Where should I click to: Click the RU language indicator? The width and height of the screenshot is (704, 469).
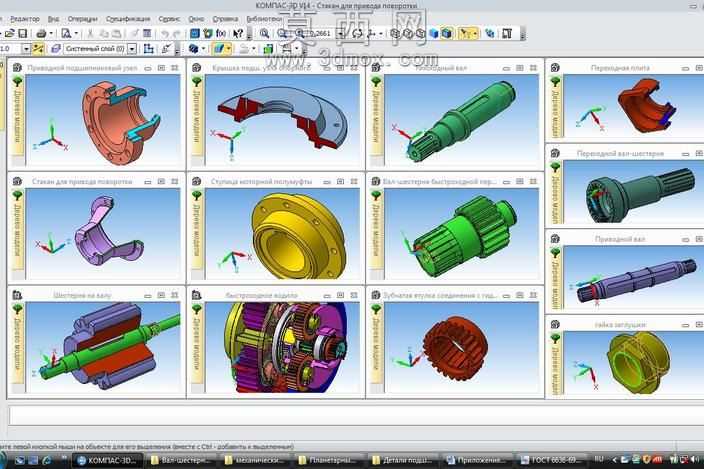[x=599, y=459]
